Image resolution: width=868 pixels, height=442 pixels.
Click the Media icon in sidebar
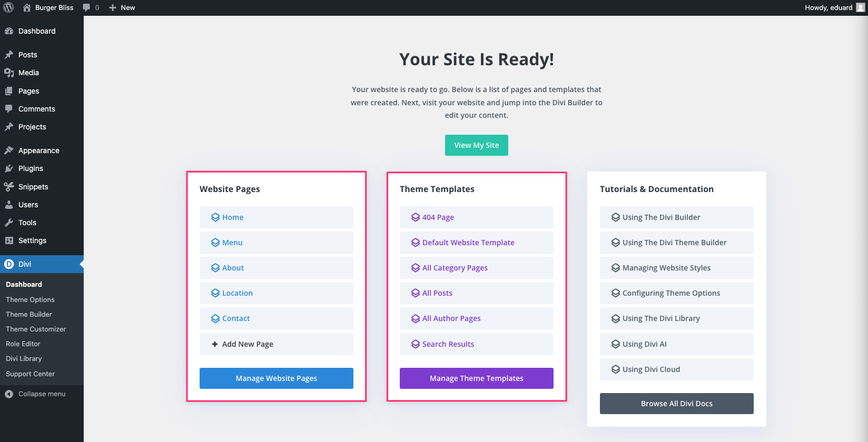click(9, 73)
